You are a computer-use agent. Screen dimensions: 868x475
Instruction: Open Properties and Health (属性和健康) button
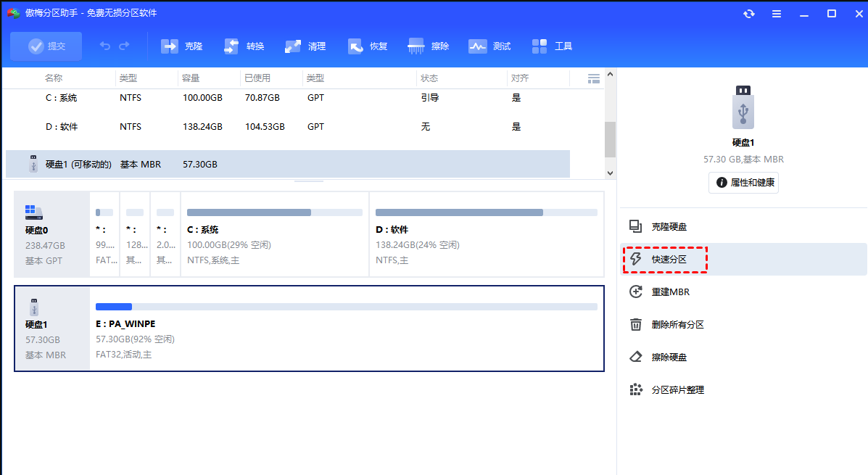pyautogui.click(x=743, y=183)
